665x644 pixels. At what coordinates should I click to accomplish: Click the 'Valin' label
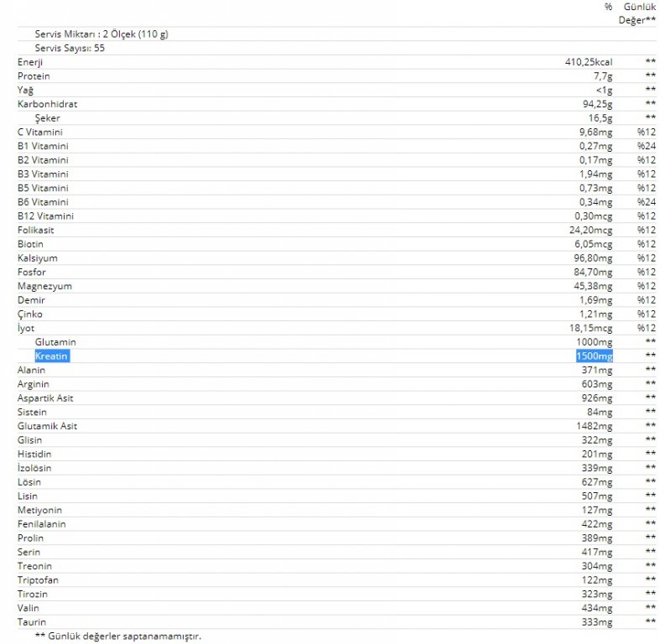point(28,608)
